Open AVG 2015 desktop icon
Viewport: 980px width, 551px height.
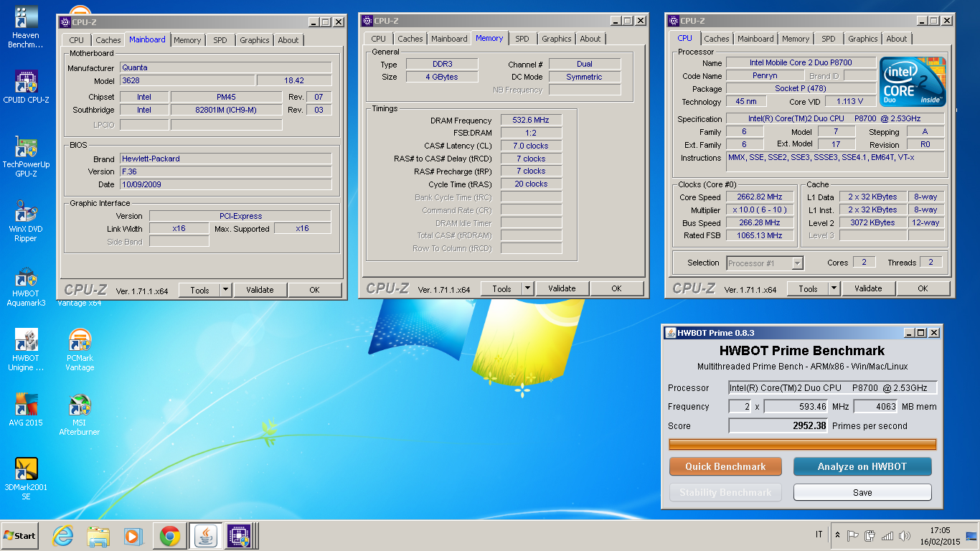pos(26,410)
